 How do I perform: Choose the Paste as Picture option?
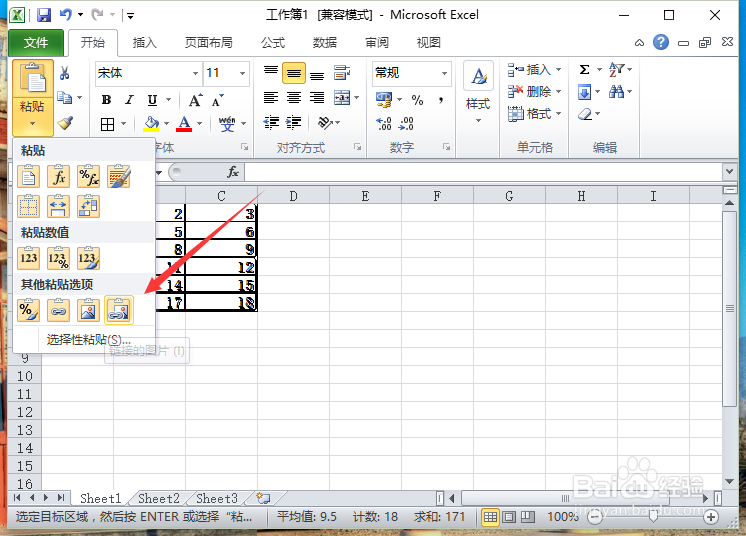[88, 310]
